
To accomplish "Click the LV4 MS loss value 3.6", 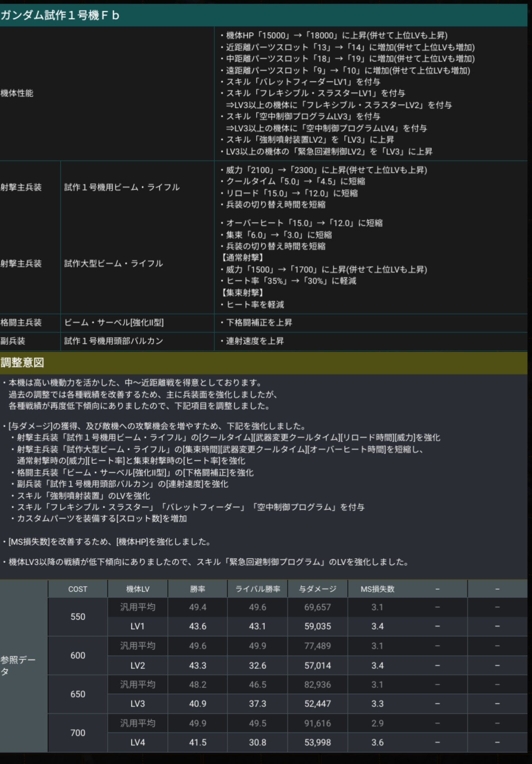I will coord(378,742).
